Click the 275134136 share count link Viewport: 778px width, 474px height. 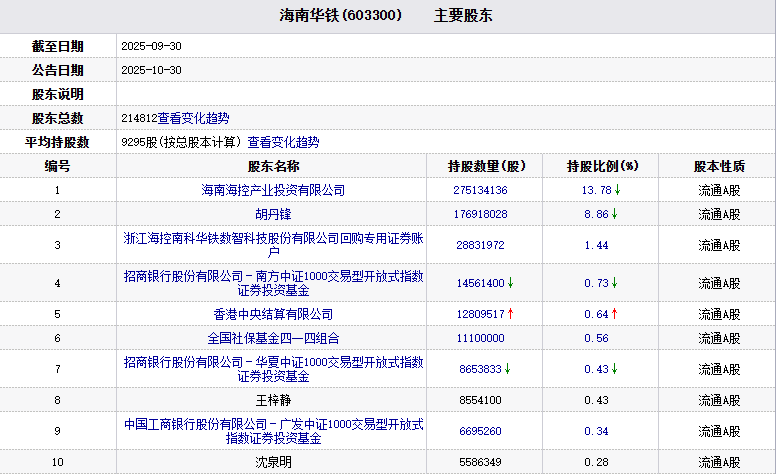480,190
